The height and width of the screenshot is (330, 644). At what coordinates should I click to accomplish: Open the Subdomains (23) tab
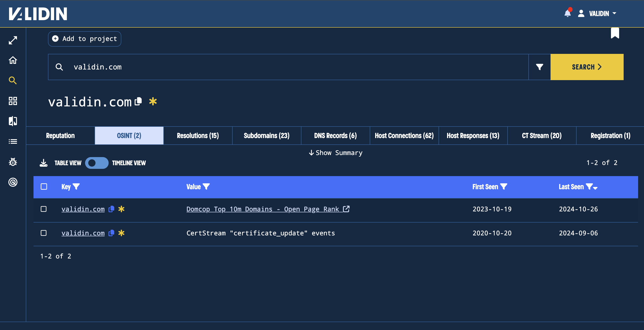point(267,136)
